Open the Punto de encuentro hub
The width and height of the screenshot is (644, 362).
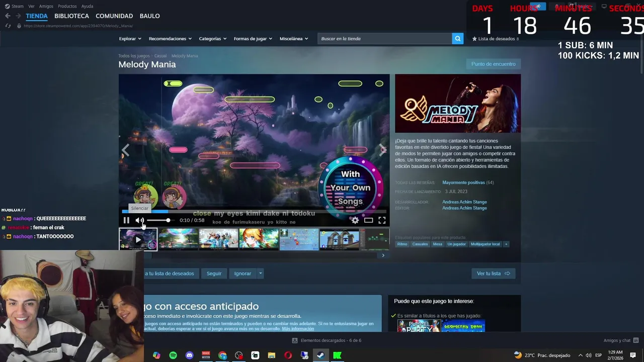point(493,64)
